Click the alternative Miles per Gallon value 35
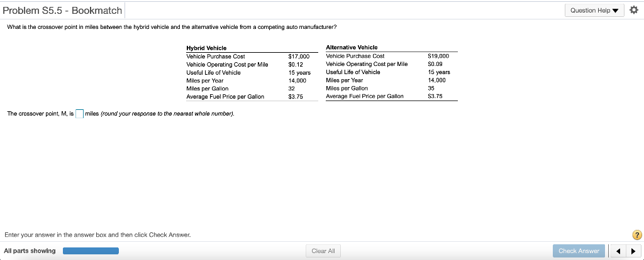 (x=431, y=89)
